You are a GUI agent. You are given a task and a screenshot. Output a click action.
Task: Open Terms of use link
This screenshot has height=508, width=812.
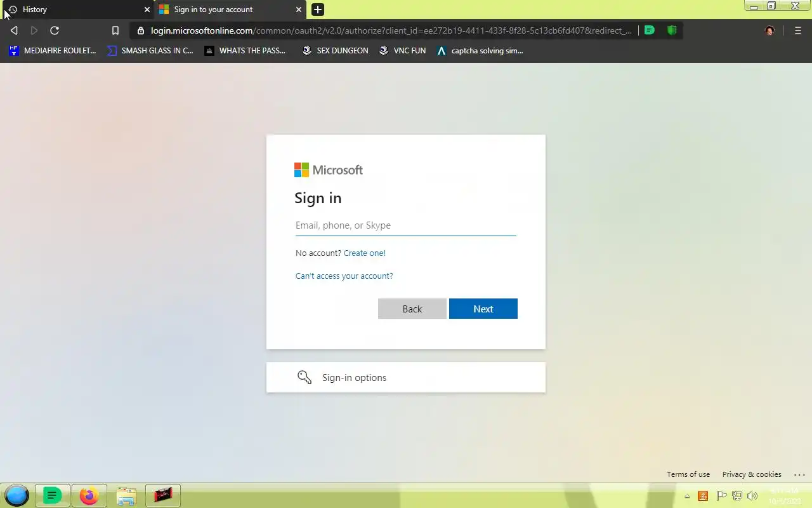coord(688,474)
